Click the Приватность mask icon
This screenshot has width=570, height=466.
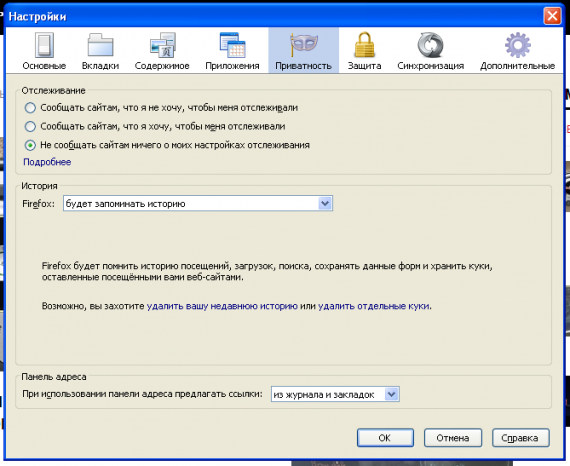(x=304, y=44)
